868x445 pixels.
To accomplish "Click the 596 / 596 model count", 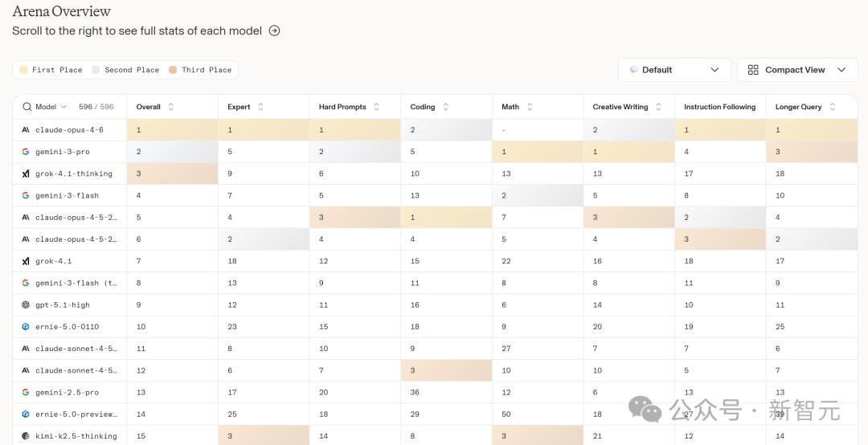I will tap(96, 107).
